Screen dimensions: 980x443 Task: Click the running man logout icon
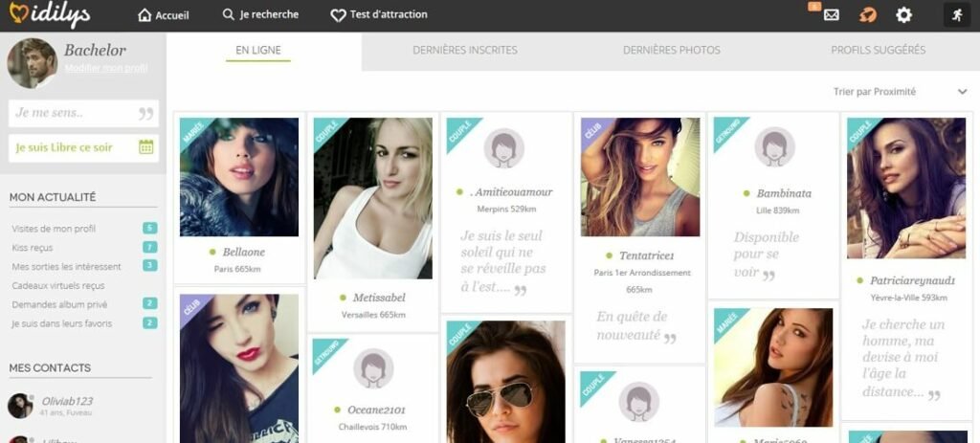coord(955,15)
